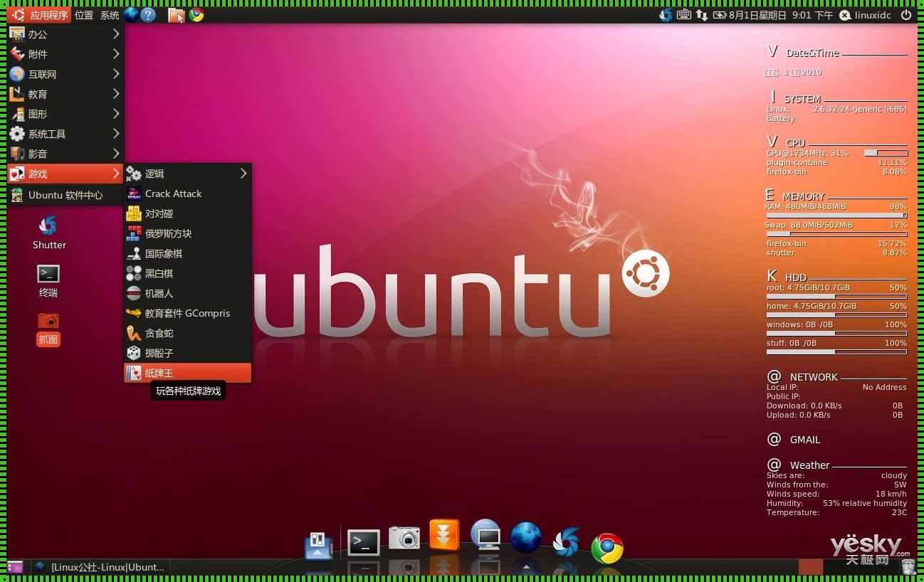Viewport: 924px width, 582px height.
Task: Click the folder launcher icon in top panel
Action: pos(176,14)
